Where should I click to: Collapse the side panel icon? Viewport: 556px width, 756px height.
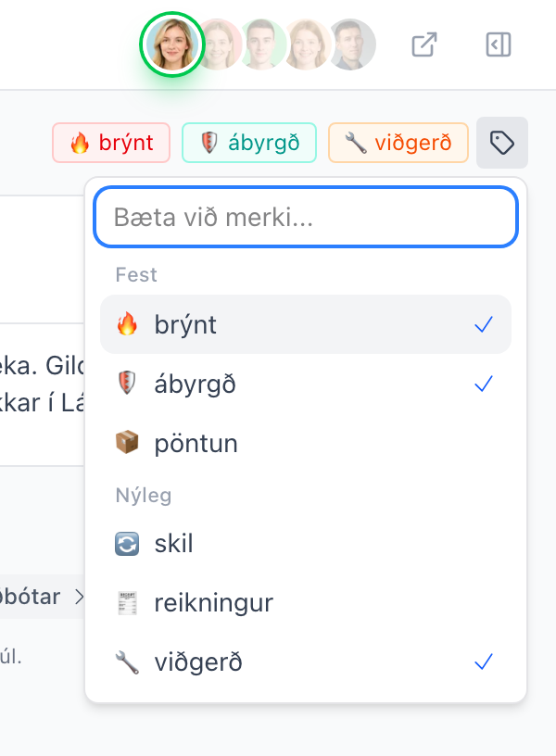[x=499, y=44]
